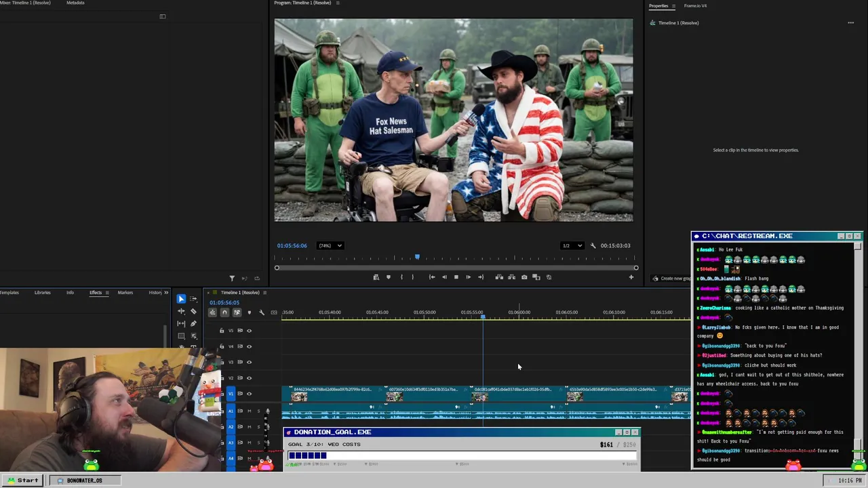Click the Extract button
This screenshot has width=868, height=488.
pos(511,277)
